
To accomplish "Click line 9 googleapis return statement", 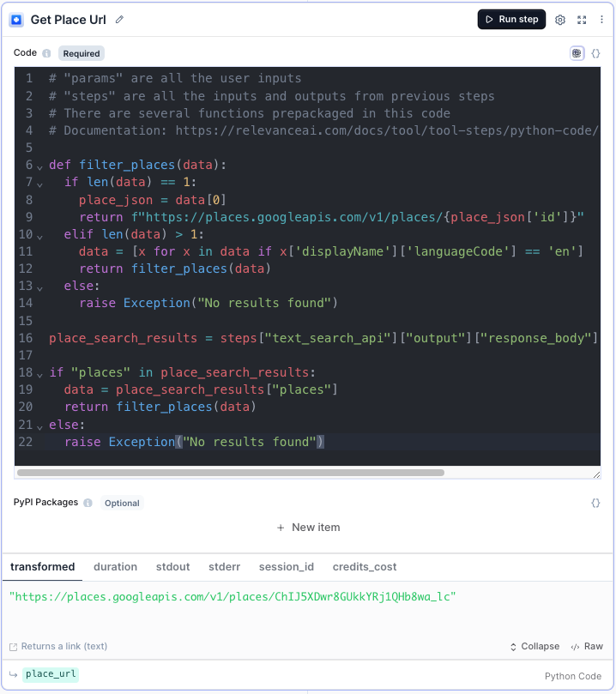I will click(331, 217).
